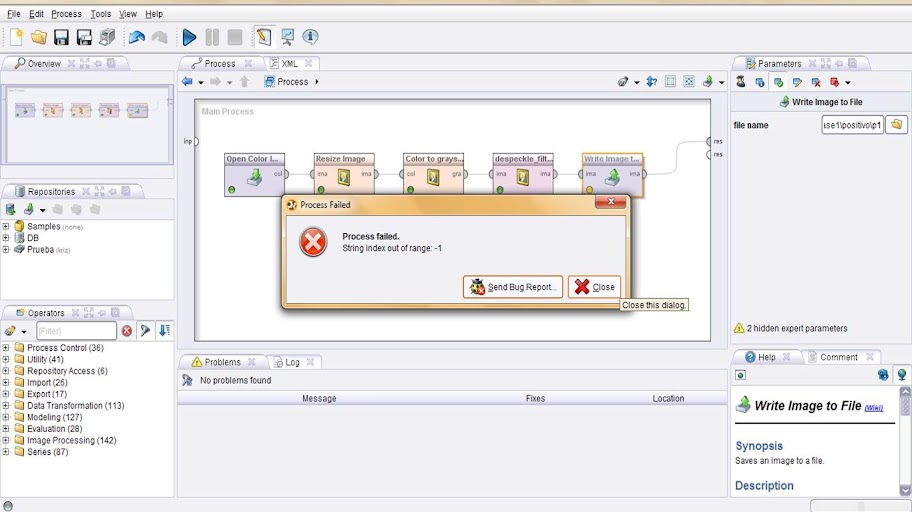Image resolution: width=912 pixels, height=512 pixels.
Task: Expand the Modeling operators folder
Action: pyautogui.click(x=6, y=418)
